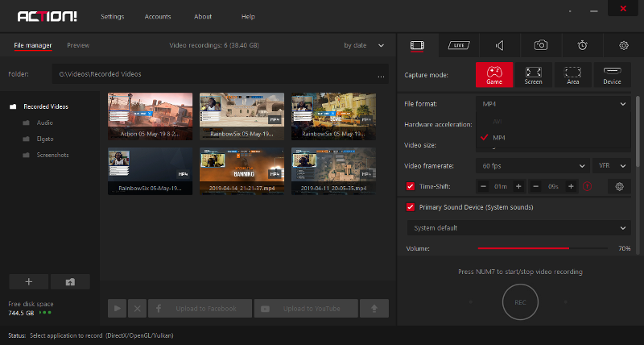The image size is (644, 345).
Task: Select Recorded Videos folder
Action: (x=46, y=106)
